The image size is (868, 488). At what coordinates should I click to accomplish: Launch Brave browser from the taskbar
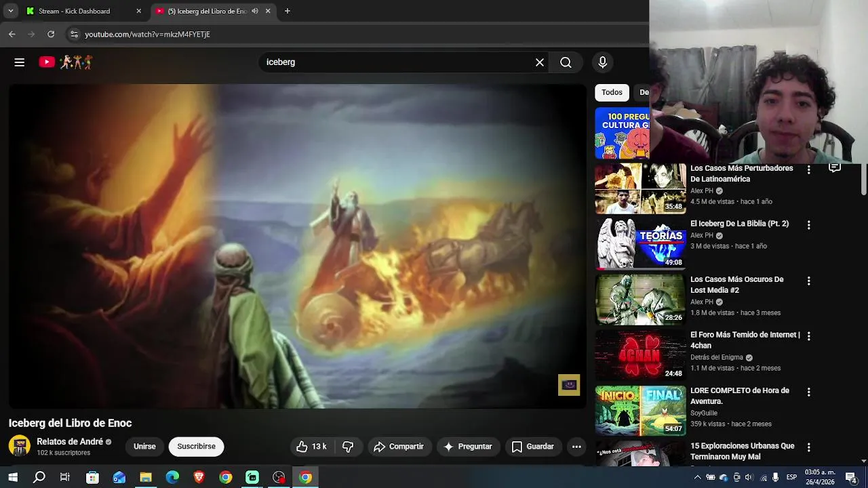(199, 477)
